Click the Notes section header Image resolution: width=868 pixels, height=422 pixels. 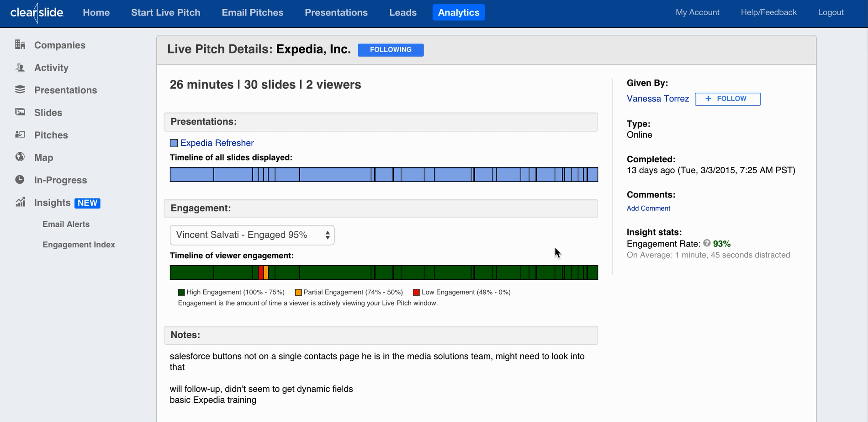click(381, 335)
